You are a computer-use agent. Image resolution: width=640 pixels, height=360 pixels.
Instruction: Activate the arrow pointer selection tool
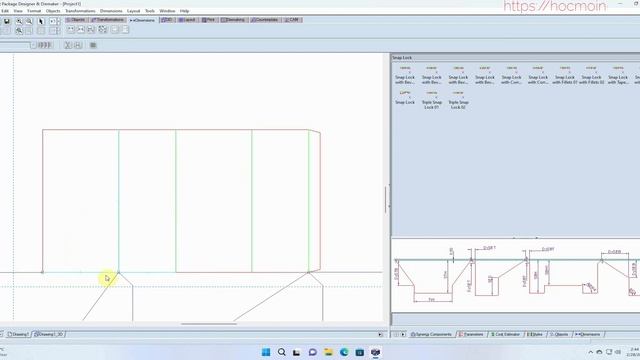coord(41,21)
